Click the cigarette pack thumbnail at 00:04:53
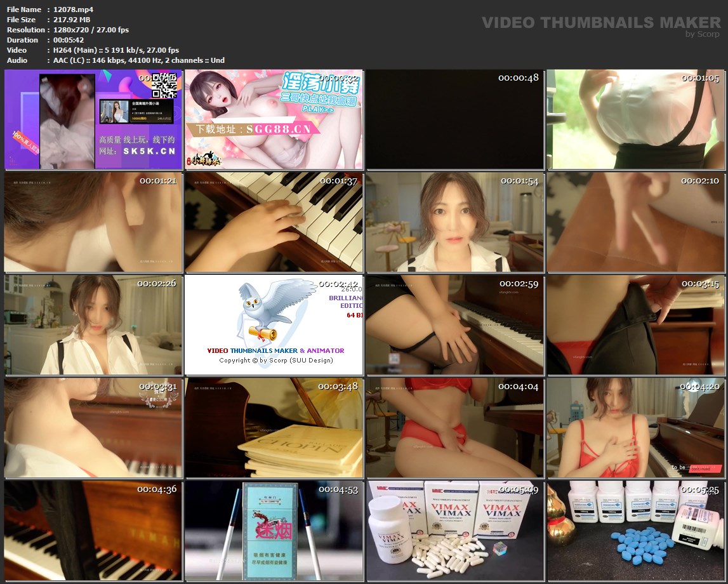This screenshot has width=728, height=584. coord(274,531)
